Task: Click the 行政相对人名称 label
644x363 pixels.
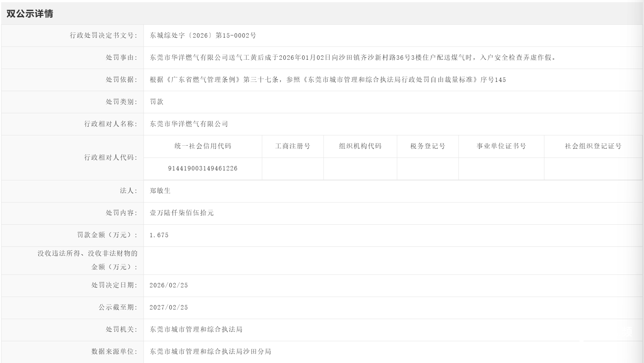Action: (111, 124)
